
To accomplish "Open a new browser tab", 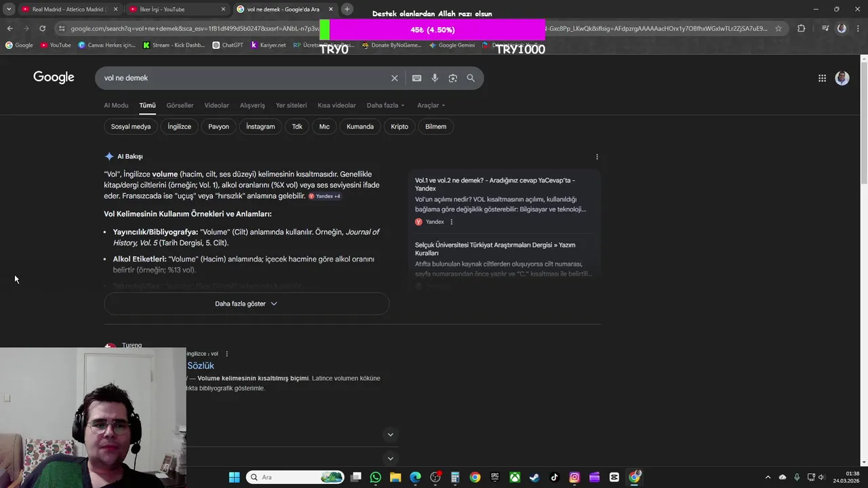I will (347, 9).
